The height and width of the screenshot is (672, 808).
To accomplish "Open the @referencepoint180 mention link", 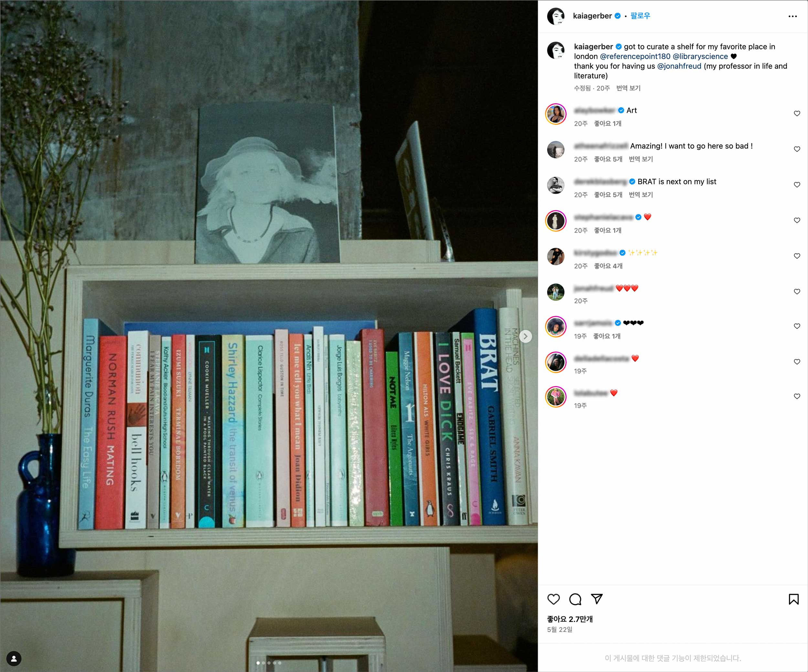I will click(x=635, y=56).
